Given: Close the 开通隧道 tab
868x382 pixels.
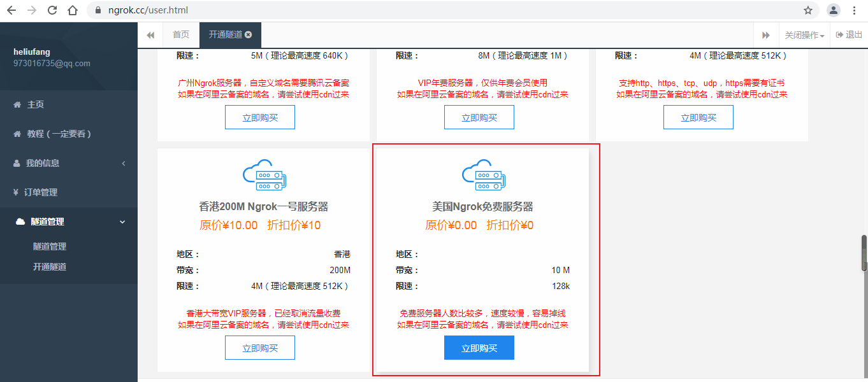Looking at the screenshot, I should (249, 35).
